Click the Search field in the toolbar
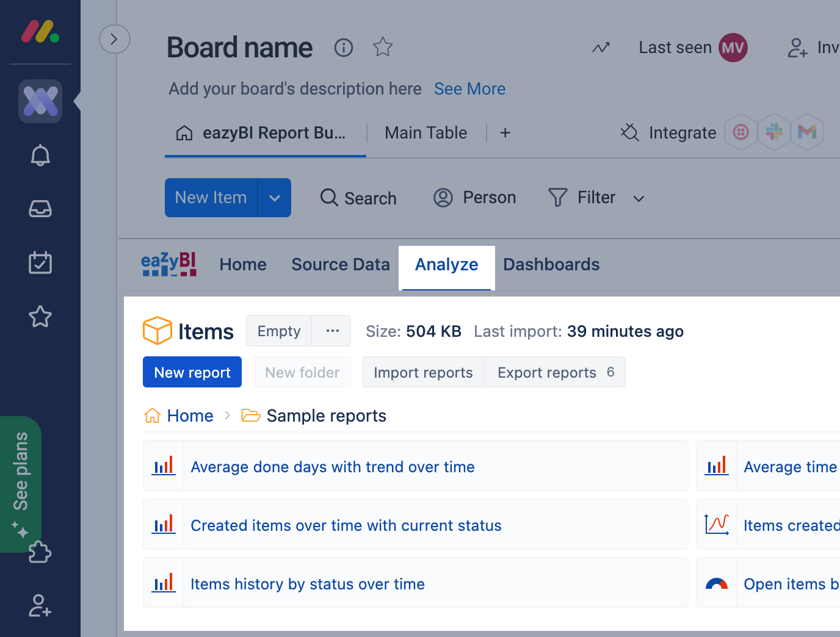Viewport: 840px width, 637px height. (x=359, y=198)
